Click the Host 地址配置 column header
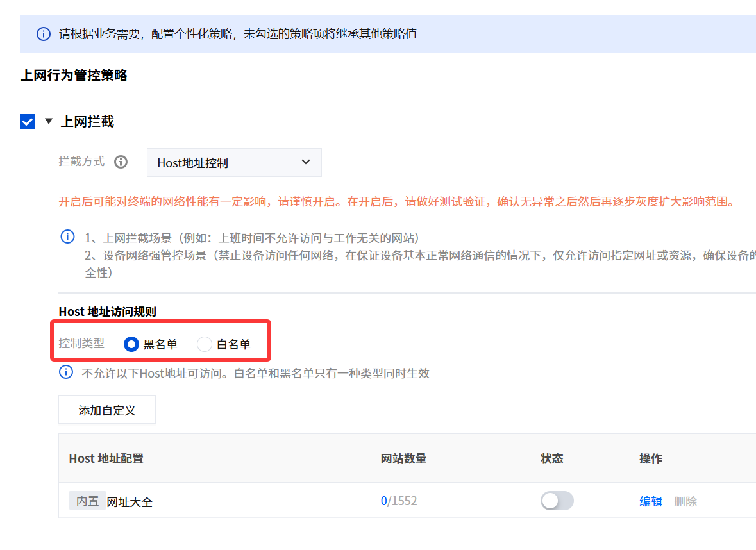The width and height of the screenshot is (756, 550). pyautogui.click(x=106, y=458)
